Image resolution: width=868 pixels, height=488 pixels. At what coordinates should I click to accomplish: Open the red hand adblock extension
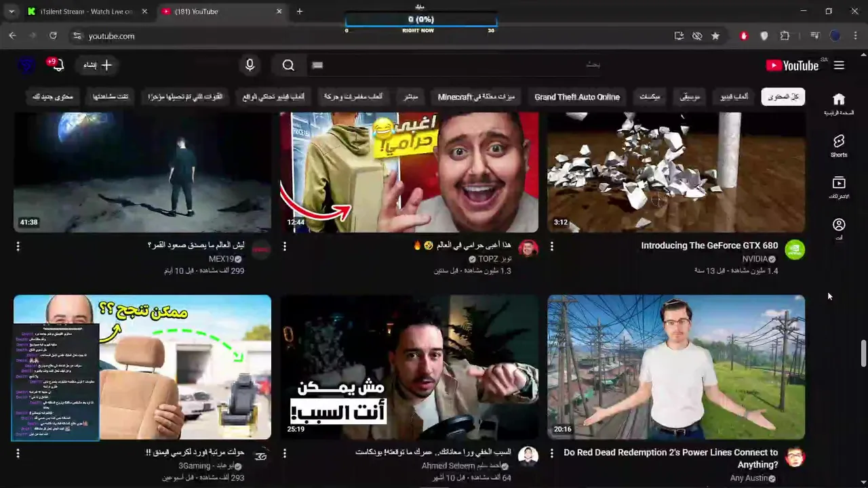point(744,36)
